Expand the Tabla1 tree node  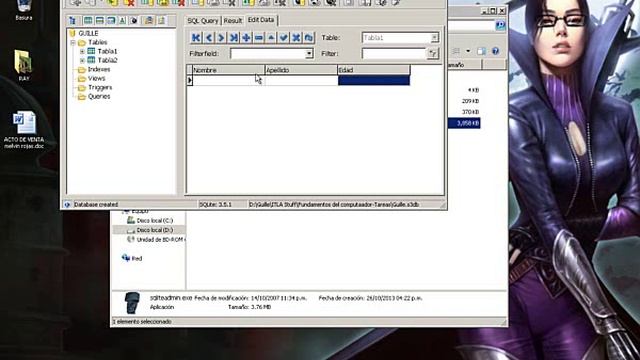click(x=82, y=51)
